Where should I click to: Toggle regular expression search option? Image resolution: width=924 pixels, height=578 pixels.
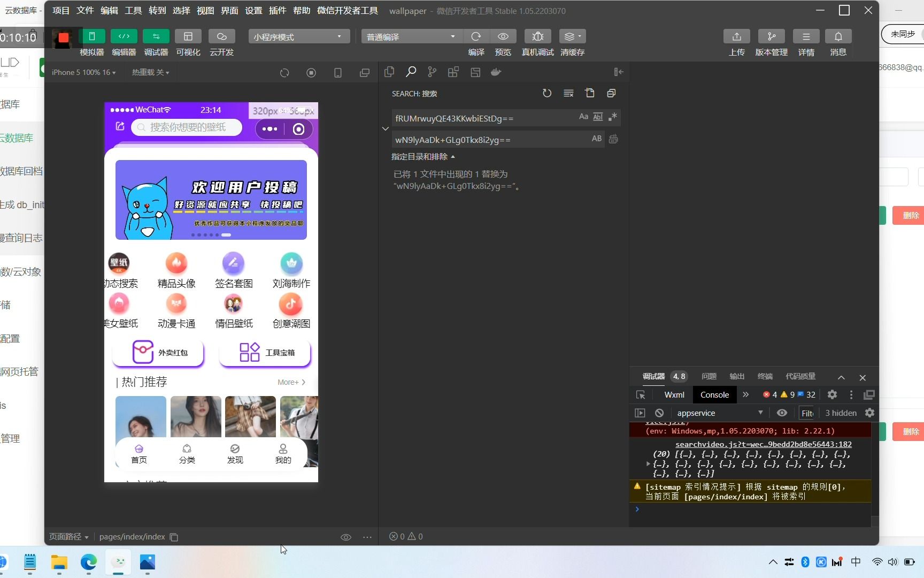613,117
